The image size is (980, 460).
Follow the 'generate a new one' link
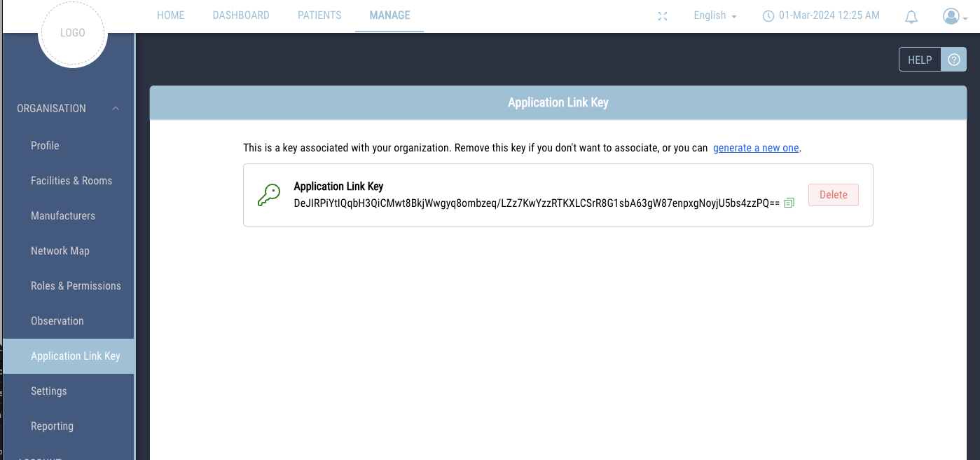pyautogui.click(x=756, y=148)
